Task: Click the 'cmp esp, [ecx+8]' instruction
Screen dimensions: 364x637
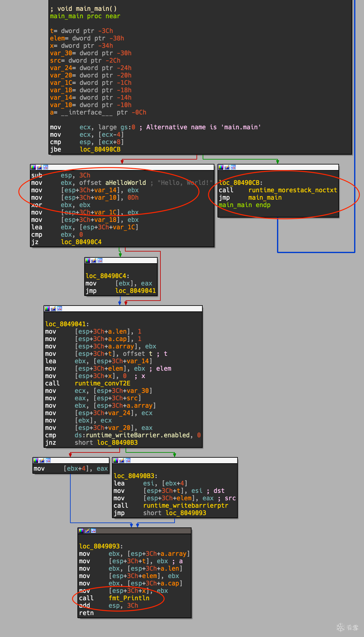Action: click(x=87, y=142)
